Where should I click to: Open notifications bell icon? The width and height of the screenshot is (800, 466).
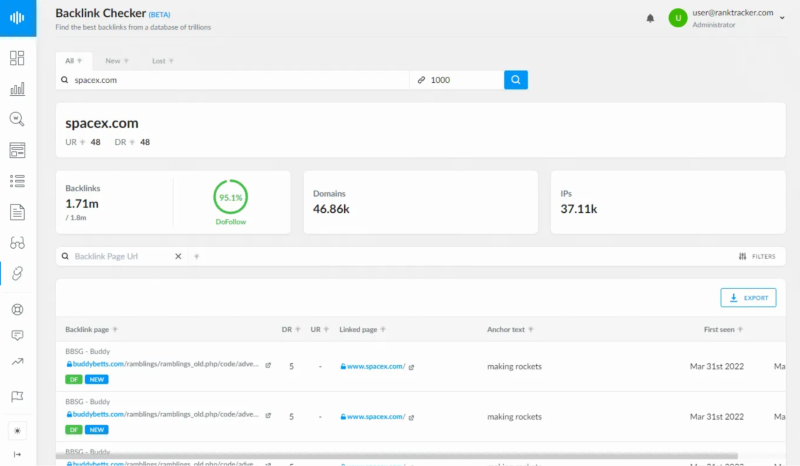[650, 18]
